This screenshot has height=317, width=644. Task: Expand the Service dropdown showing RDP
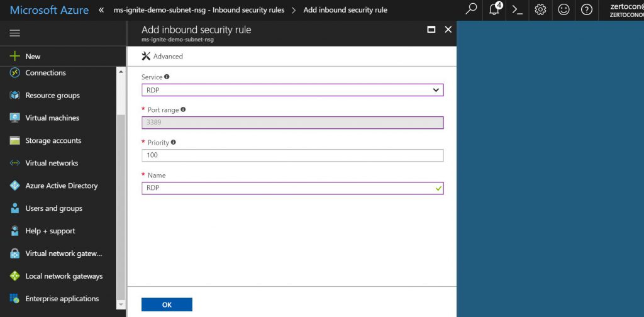click(292, 90)
